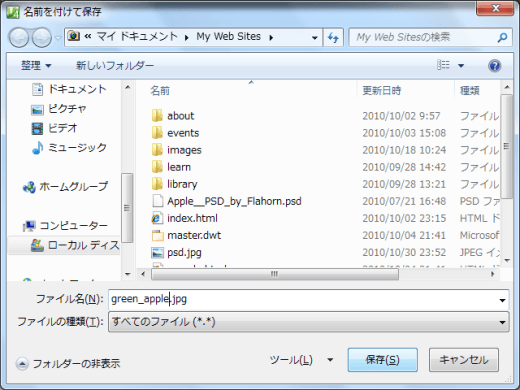Click the file list vertical scrollbar thumb
This screenshot has height=390, width=520.
pyautogui.click(x=507, y=146)
